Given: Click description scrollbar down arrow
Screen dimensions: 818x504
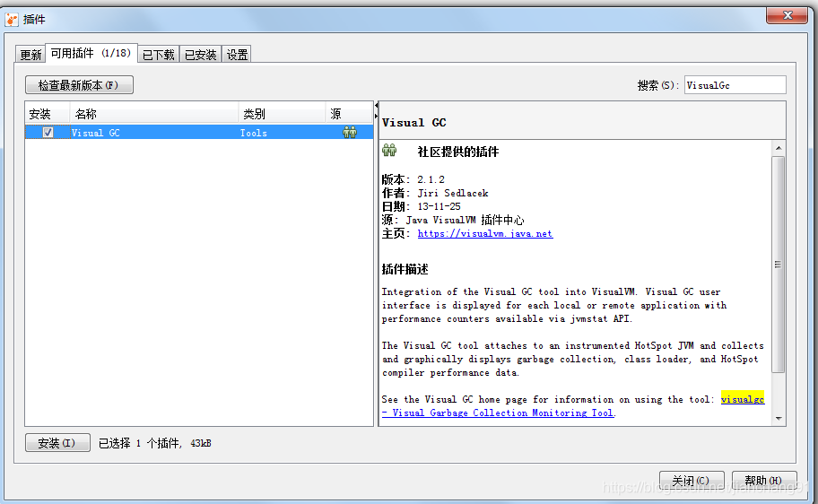Looking at the screenshot, I should [x=779, y=419].
